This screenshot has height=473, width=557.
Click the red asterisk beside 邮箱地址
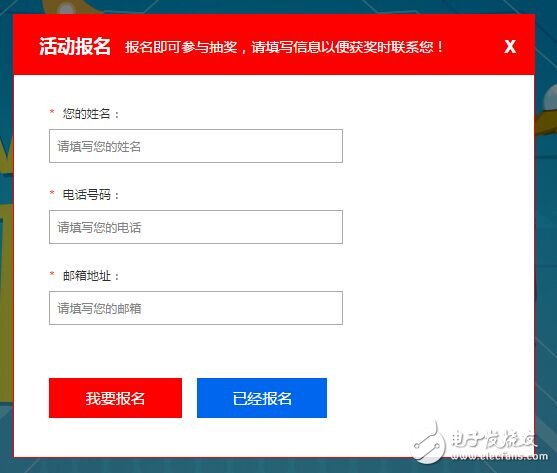point(52,274)
